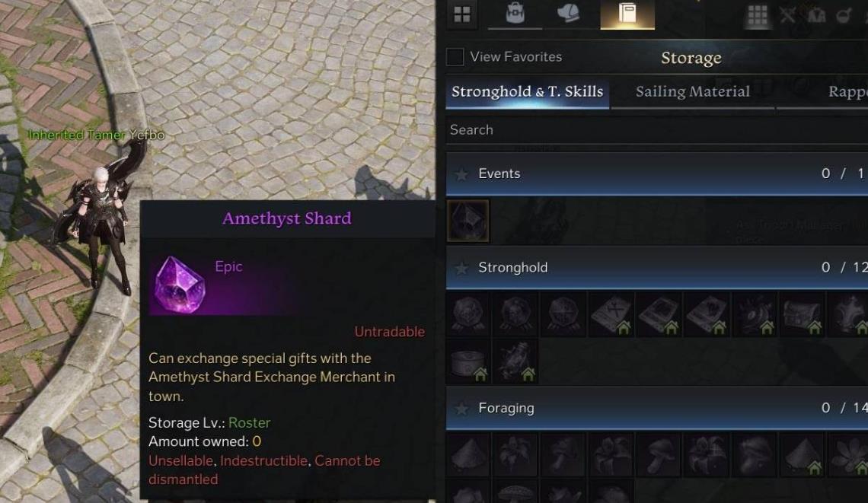
Task: Toggle the Foraging category favorite star
Action: (x=461, y=409)
